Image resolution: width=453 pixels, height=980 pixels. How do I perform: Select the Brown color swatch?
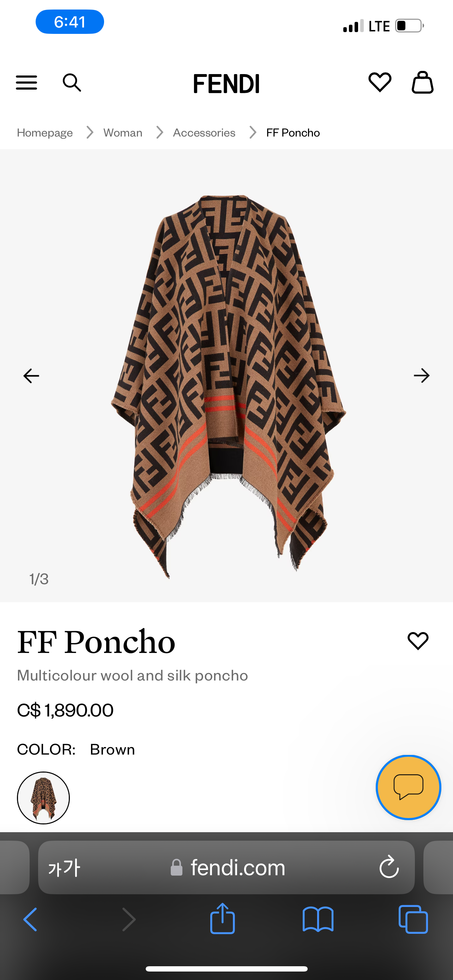click(43, 798)
